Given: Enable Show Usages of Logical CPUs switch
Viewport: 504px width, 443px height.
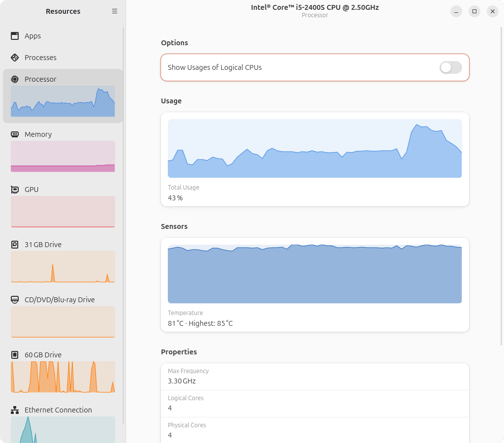Looking at the screenshot, I should pyautogui.click(x=451, y=67).
